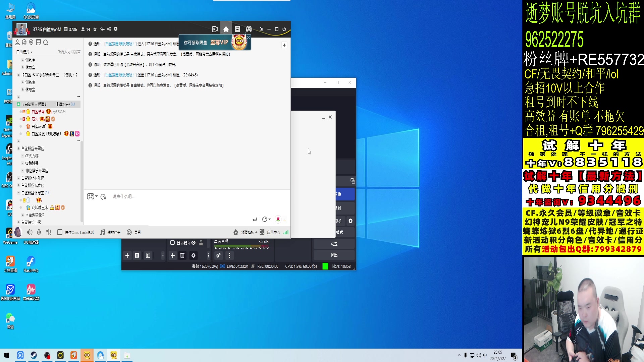Toggle the microphone in YY bottom bar
This screenshot has width=644, height=362.
(39, 232)
